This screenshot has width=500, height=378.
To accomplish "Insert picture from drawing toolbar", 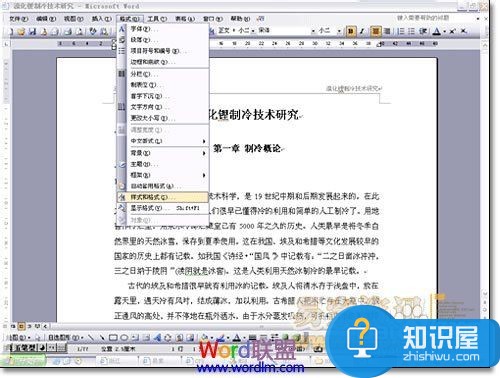I will pyautogui.click(x=190, y=337).
